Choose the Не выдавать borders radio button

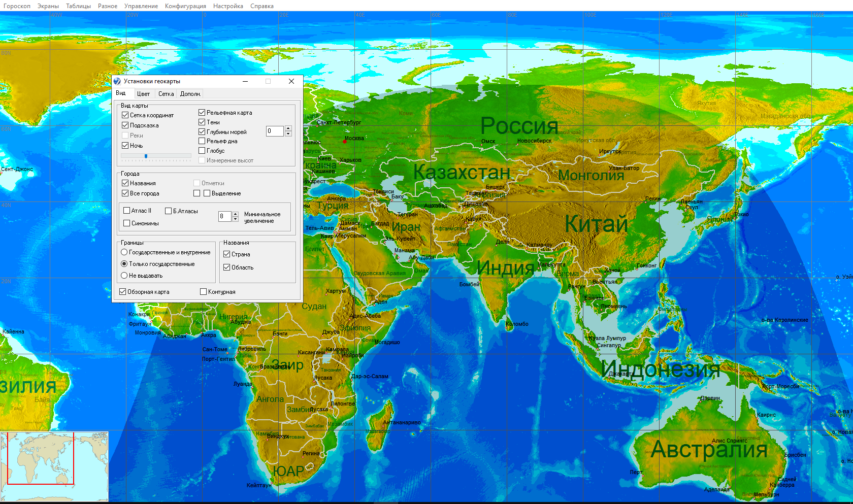(124, 276)
